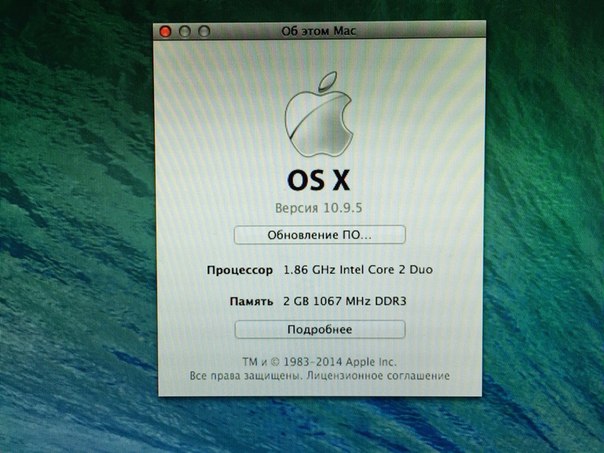Close the Об этом Mac window

click(166, 31)
